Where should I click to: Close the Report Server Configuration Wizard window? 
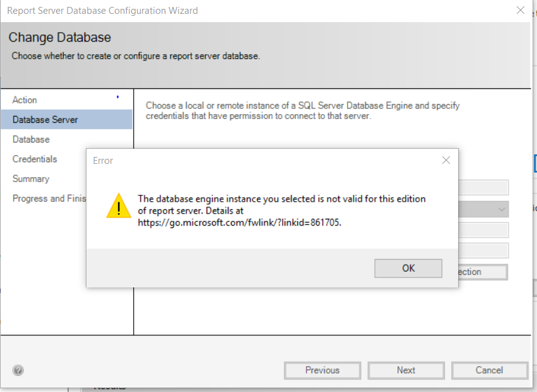(x=520, y=10)
